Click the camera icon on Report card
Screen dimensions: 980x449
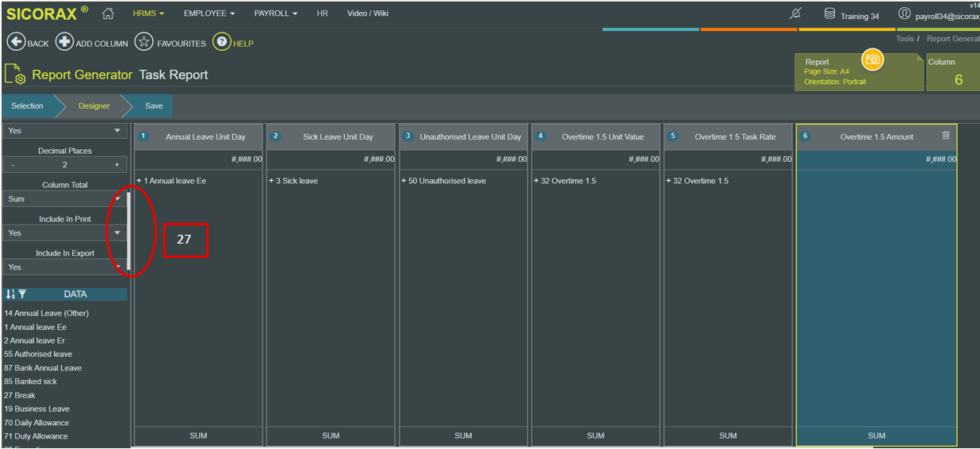point(872,59)
